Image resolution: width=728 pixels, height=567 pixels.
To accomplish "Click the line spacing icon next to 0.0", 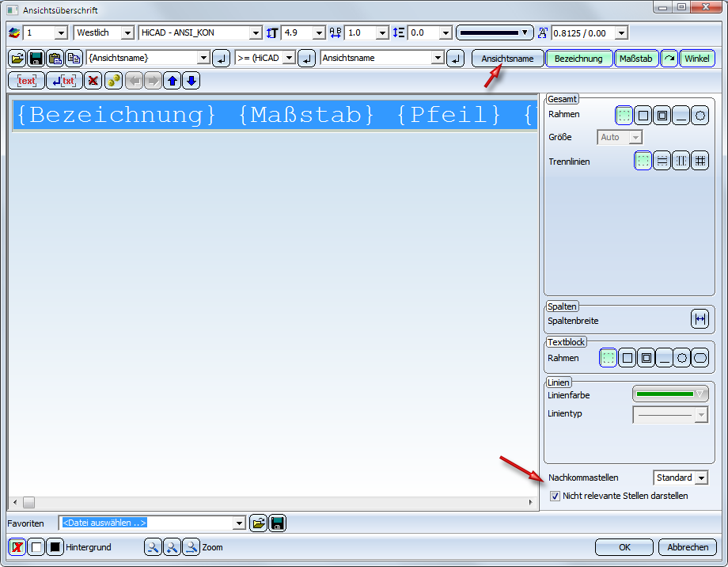I will [x=398, y=33].
